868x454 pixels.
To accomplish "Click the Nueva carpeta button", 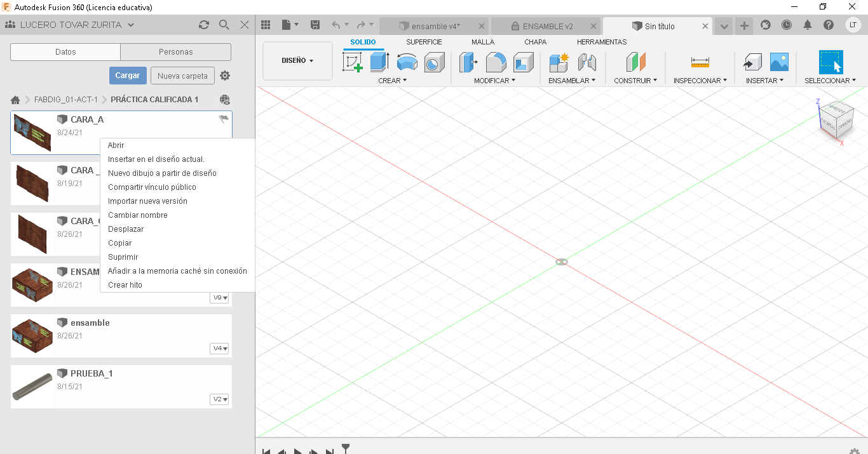I will point(182,76).
